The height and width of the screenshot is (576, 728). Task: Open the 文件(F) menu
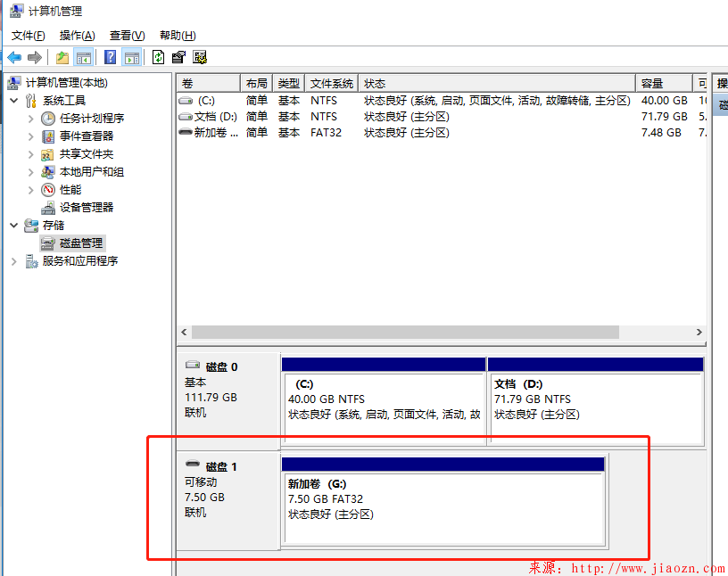pos(29,36)
